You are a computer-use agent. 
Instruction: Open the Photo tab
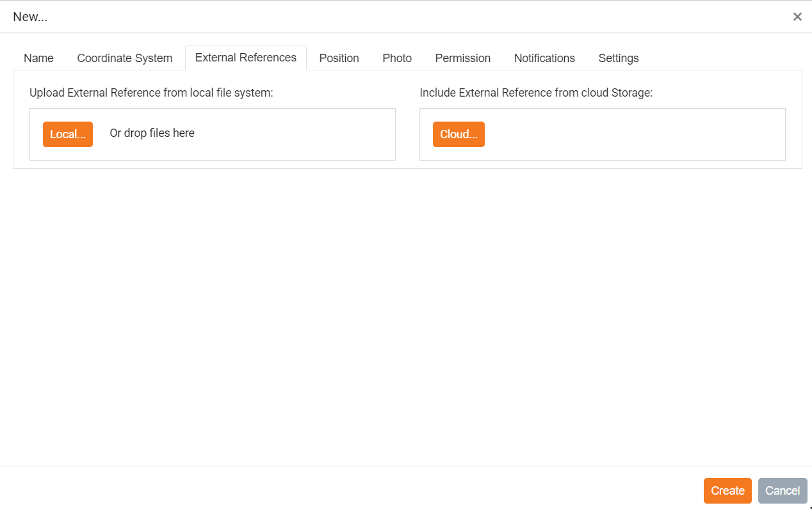(x=397, y=58)
